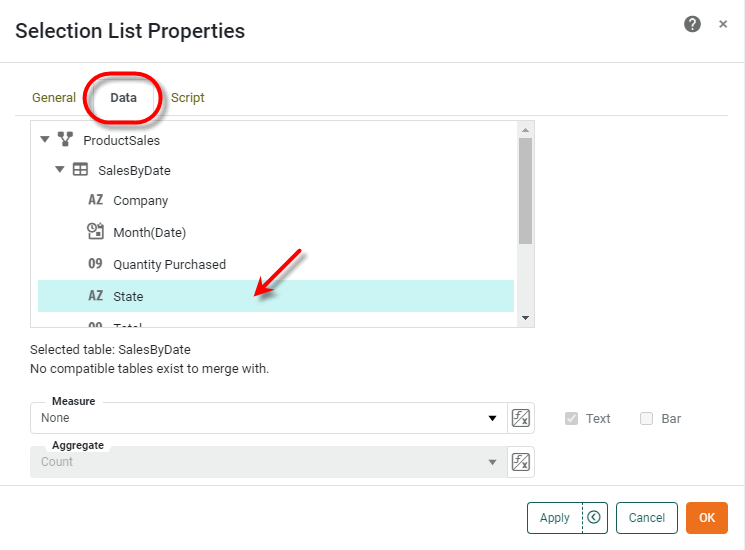The height and width of the screenshot is (550, 745).
Task: Click the SalesByDate table icon
Action: click(80, 170)
